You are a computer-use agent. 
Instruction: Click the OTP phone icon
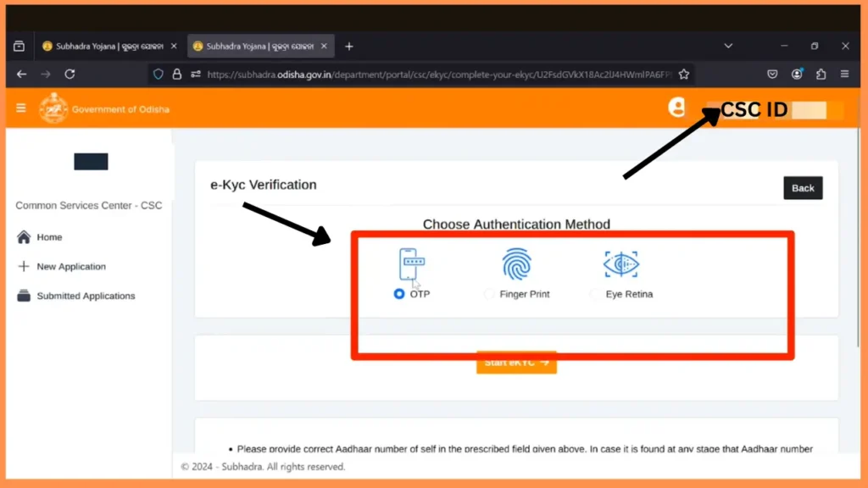pyautogui.click(x=411, y=264)
